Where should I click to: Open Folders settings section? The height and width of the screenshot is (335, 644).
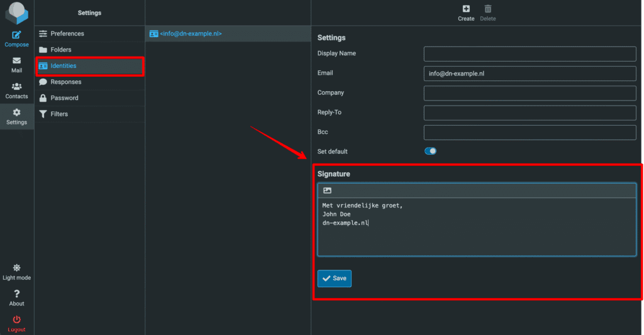click(x=61, y=50)
